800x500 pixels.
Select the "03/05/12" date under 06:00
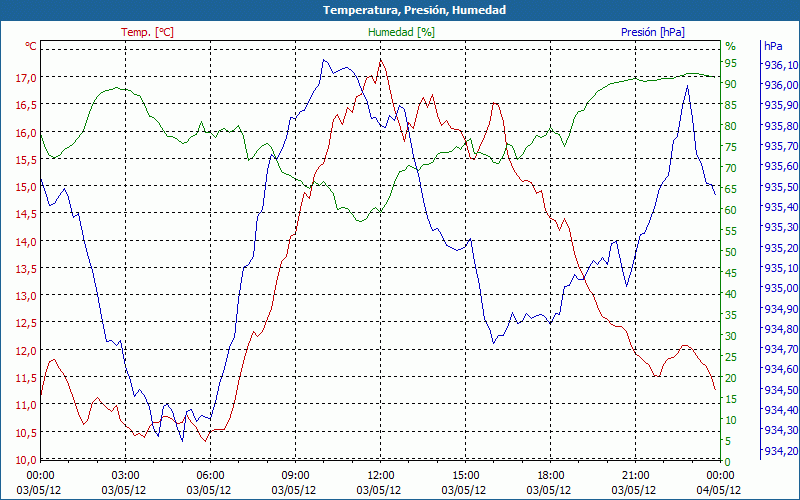pos(209,490)
